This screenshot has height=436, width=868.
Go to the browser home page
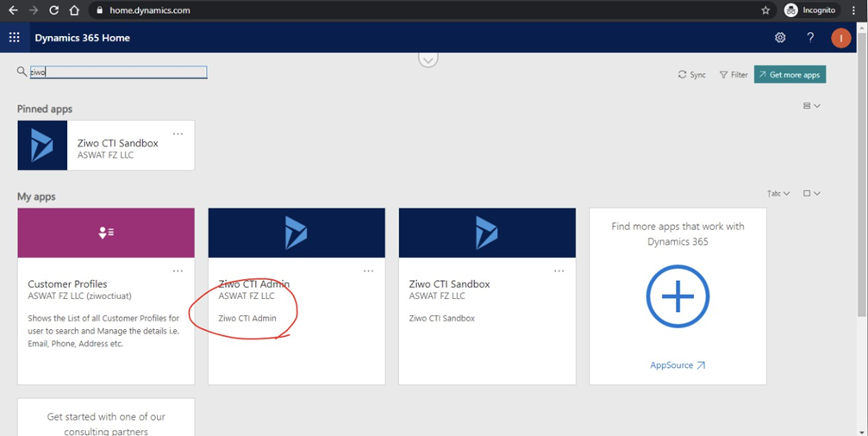[x=74, y=10]
